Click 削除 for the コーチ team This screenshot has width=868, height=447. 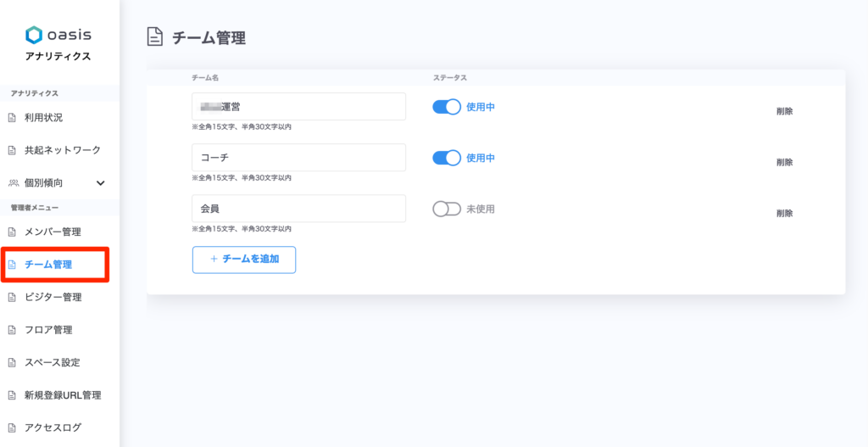pyautogui.click(x=784, y=162)
